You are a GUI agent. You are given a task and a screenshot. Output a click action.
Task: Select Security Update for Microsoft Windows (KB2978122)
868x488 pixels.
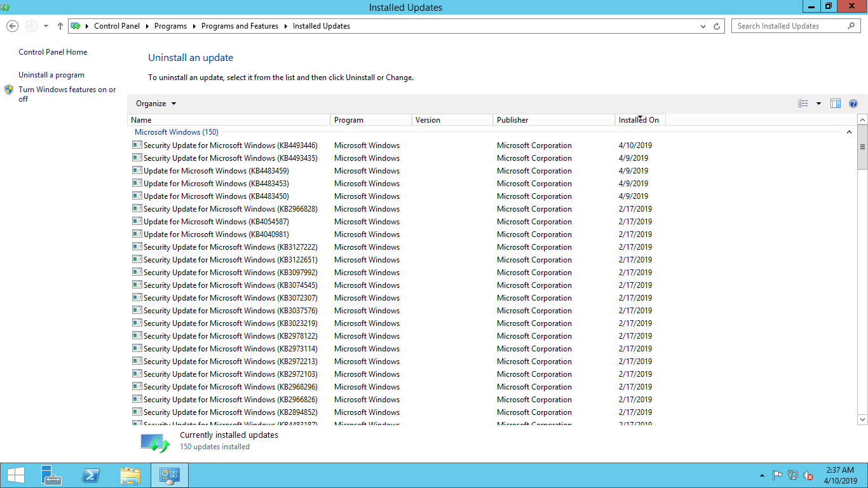(231, 336)
